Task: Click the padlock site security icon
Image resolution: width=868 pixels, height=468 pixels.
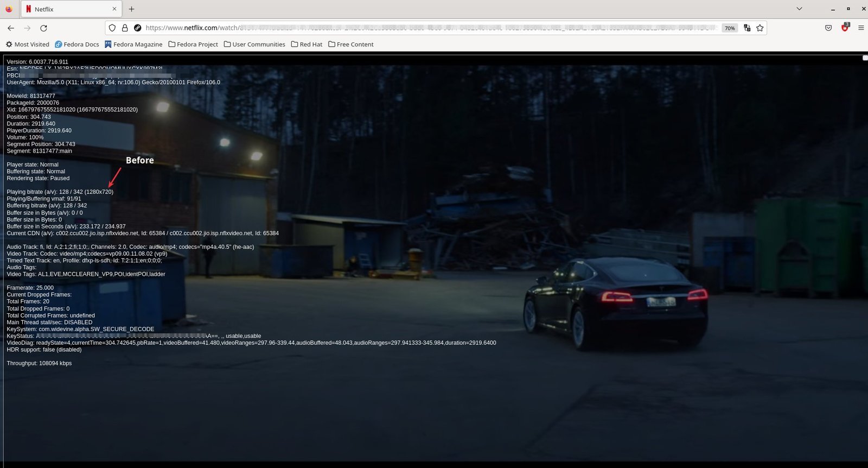Action: 125,28
